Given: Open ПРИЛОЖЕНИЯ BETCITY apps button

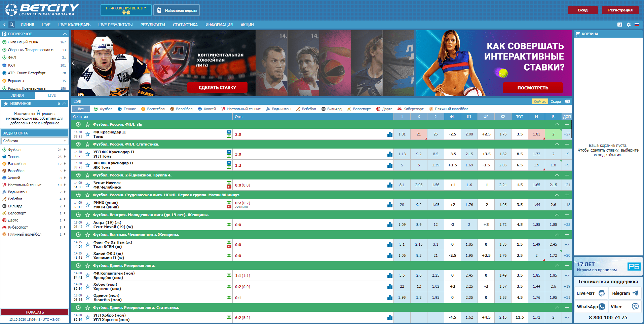Looking at the screenshot, I should pyautogui.click(x=126, y=10).
